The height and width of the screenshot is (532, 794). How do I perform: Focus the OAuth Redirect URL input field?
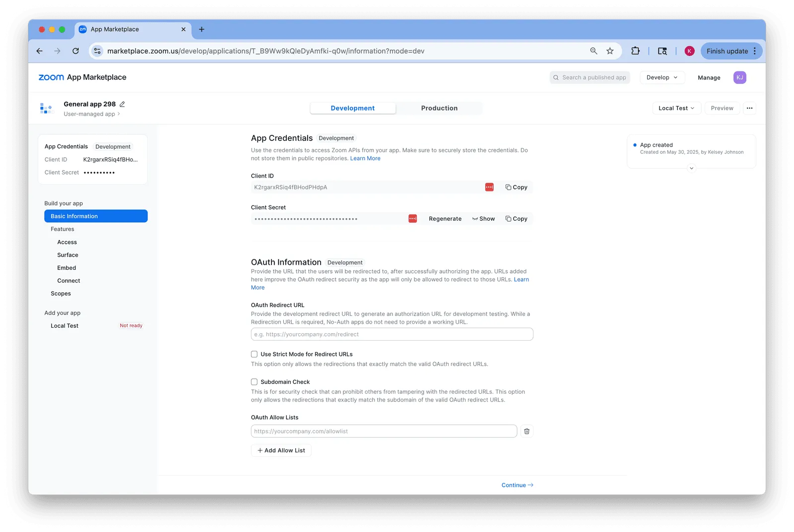[x=392, y=334]
